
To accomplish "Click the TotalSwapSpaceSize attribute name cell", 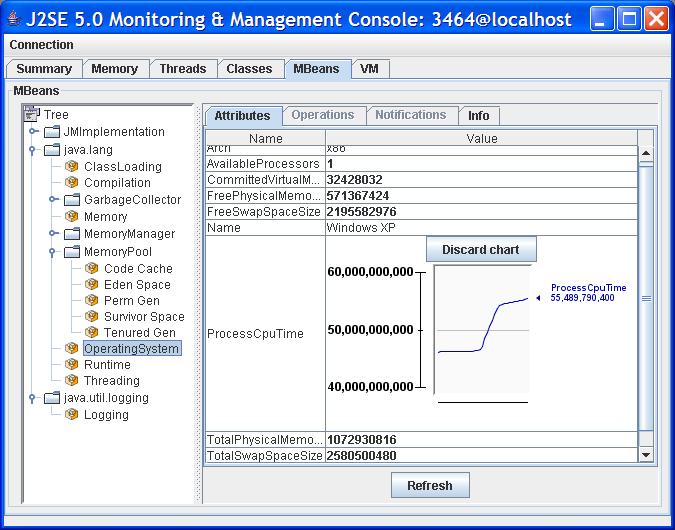I will pos(266,456).
